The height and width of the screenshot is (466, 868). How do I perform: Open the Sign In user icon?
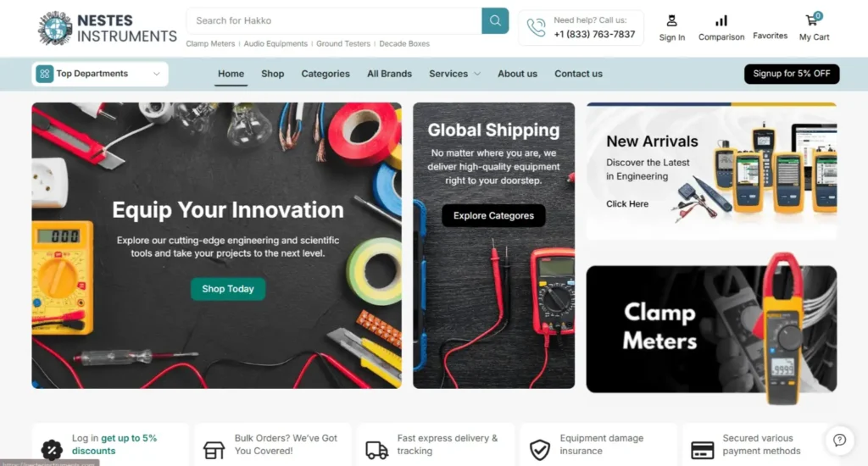[x=671, y=21]
